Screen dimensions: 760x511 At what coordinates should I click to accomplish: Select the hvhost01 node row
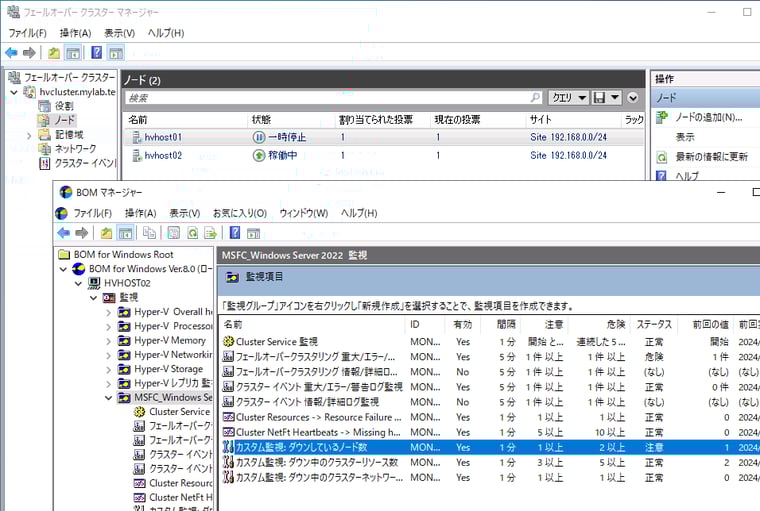click(x=384, y=138)
